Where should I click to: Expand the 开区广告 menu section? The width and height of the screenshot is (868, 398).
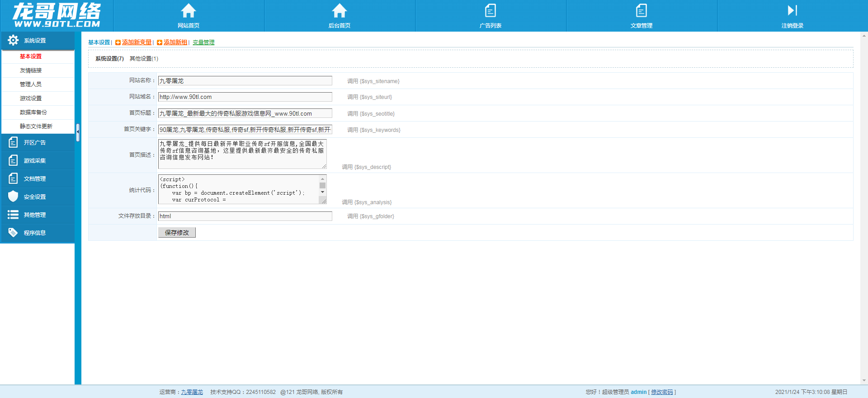click(x=38, y=142)
